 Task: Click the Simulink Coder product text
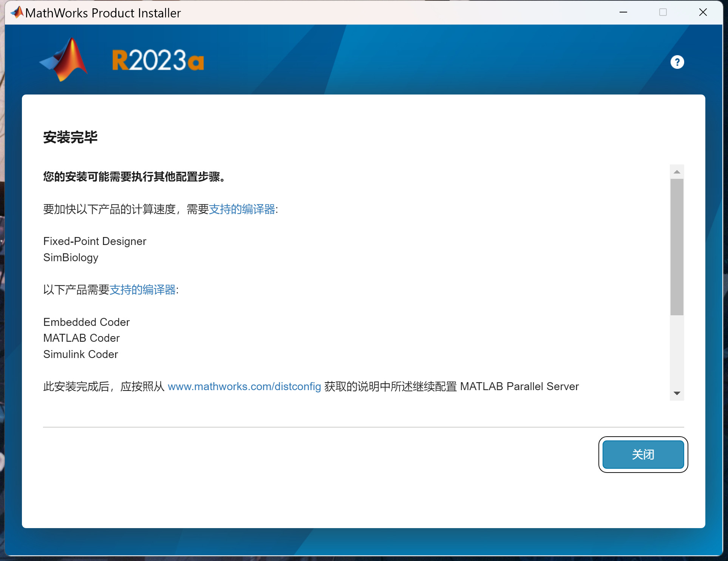[80, 354]
